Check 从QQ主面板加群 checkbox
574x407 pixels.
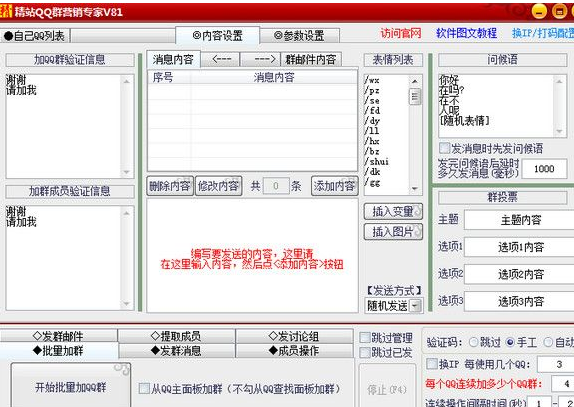point(144,388)
